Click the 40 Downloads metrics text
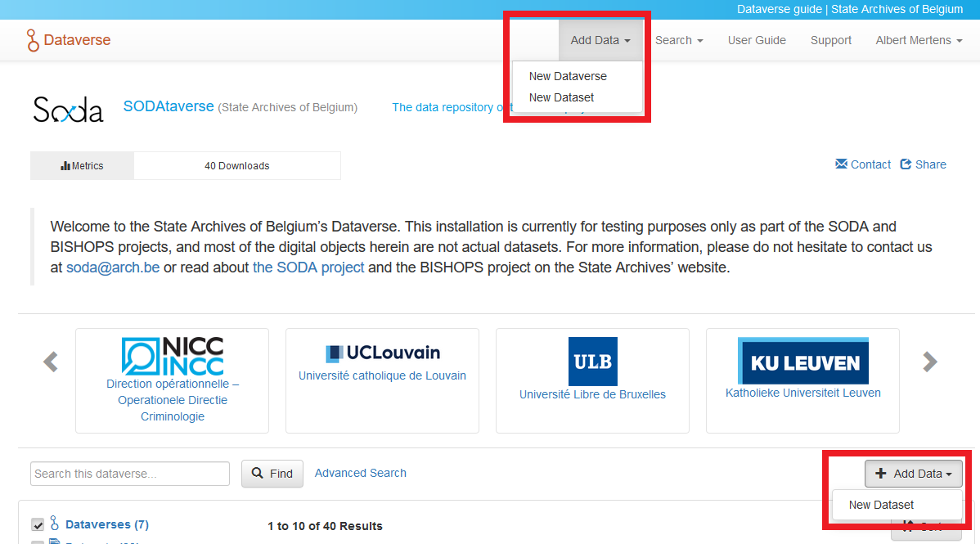Viewport: 980px width, 544px height. [237, 166]
